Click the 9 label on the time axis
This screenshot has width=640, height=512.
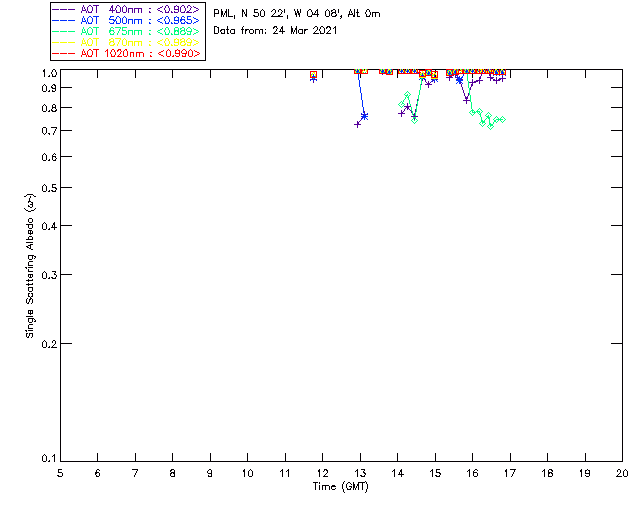210,473
